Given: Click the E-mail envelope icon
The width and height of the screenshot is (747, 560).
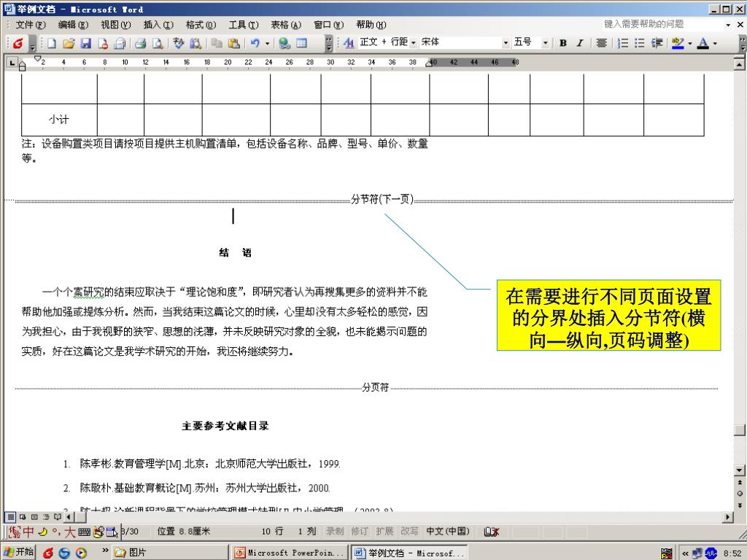Looking at the screenshot, I should [120, 43].
